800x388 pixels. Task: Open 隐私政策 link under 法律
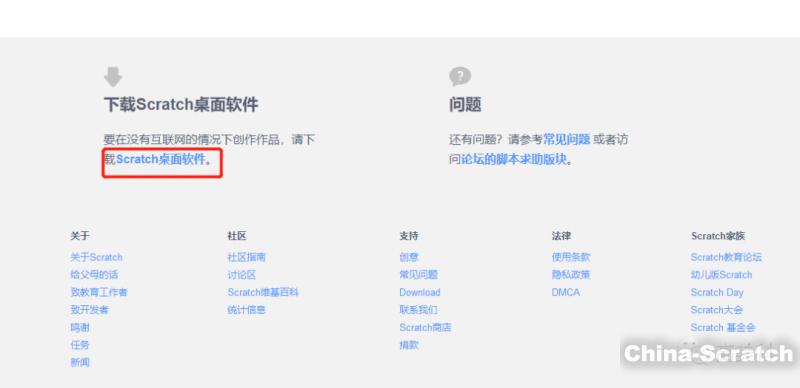point(571,275)
